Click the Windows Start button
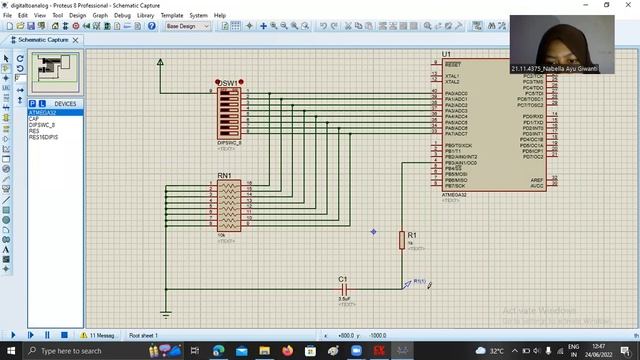 (11, 351)
